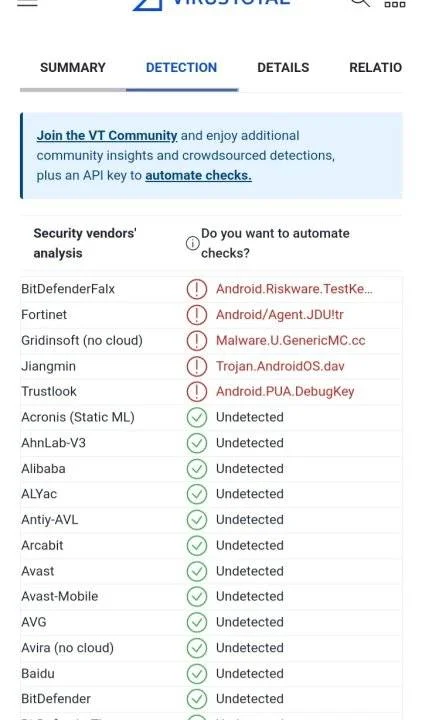Open the partially visible RELATIONS tab
Screen dimensions: 422x720
[376, 68]
